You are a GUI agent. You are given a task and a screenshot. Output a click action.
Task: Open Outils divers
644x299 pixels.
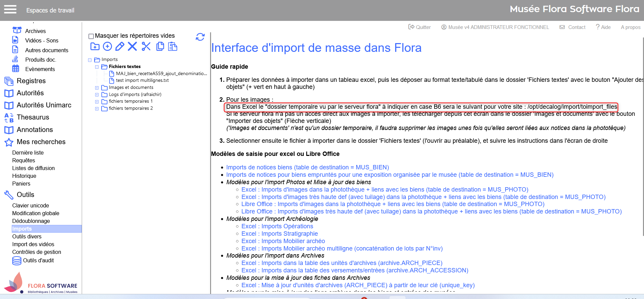[x=27, y=236]
